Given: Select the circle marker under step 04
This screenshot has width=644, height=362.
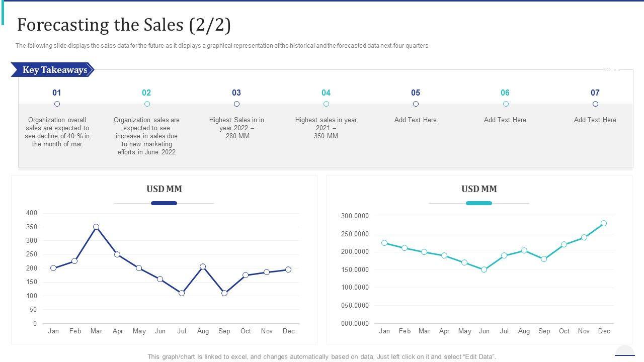Looking at the screenshot, I should 326,104.
